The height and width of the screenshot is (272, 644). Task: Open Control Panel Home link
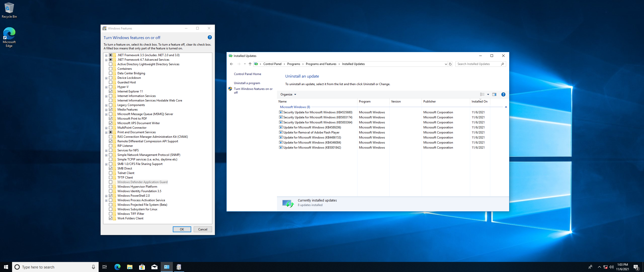(248, 74)
